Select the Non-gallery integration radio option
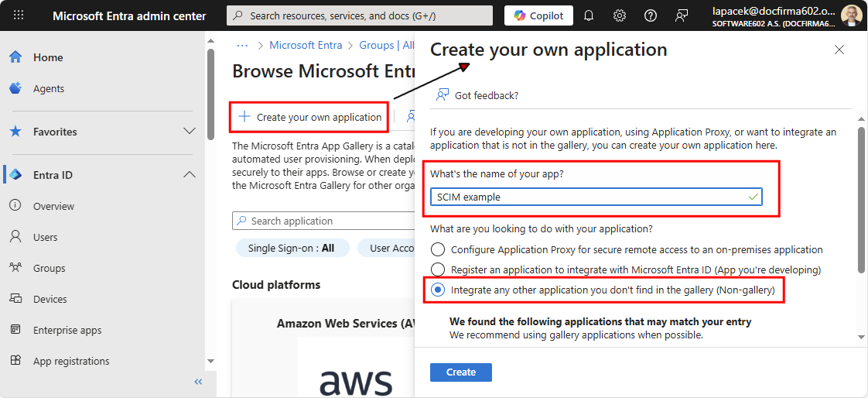The image size is (868, 398). [438, 290]
